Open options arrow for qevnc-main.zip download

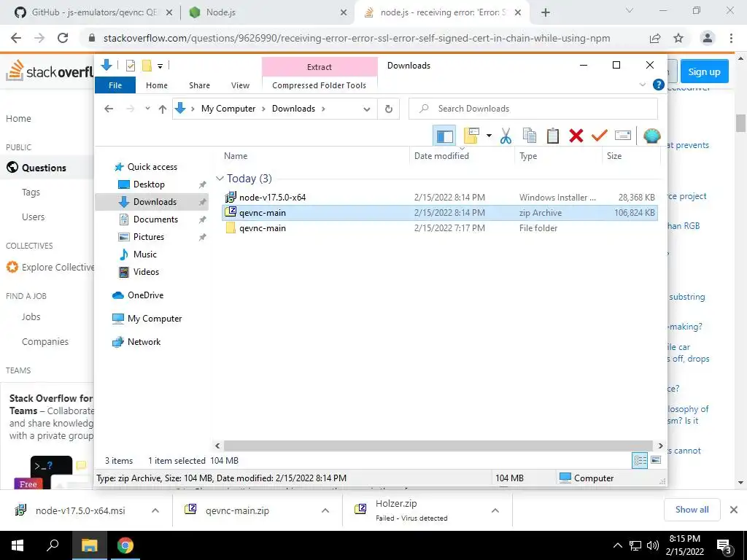(x=325, y=510)
